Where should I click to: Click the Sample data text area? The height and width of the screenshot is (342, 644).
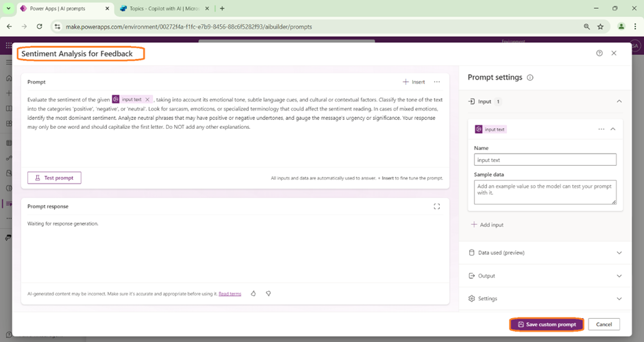tap(545, 192)
